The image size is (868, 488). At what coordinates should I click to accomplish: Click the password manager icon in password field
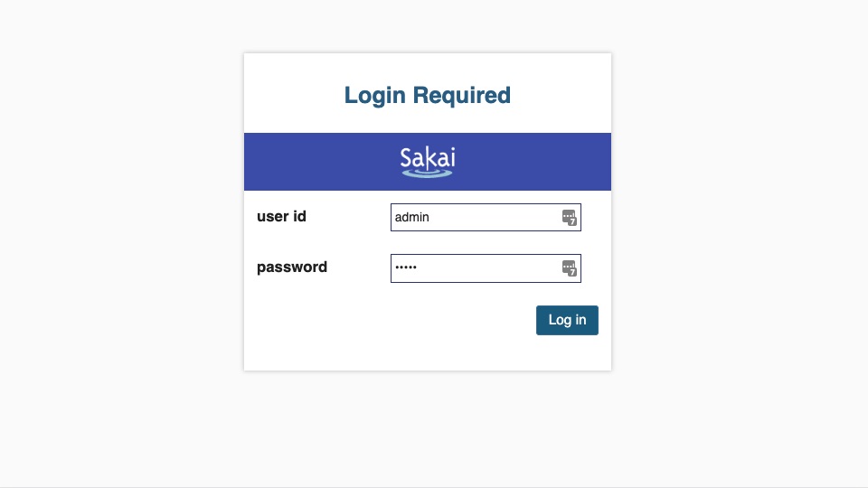569,268
